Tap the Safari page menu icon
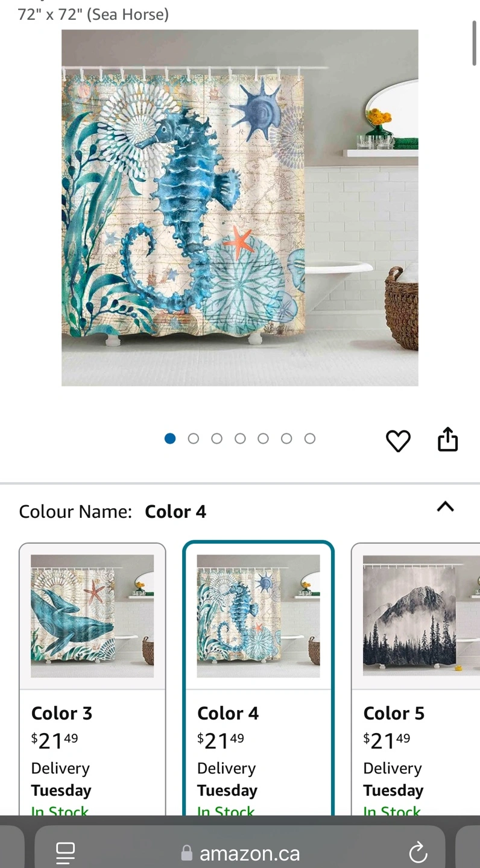This screenshot has width=480, height=868. pyautogui.click(x=65, y=852)
